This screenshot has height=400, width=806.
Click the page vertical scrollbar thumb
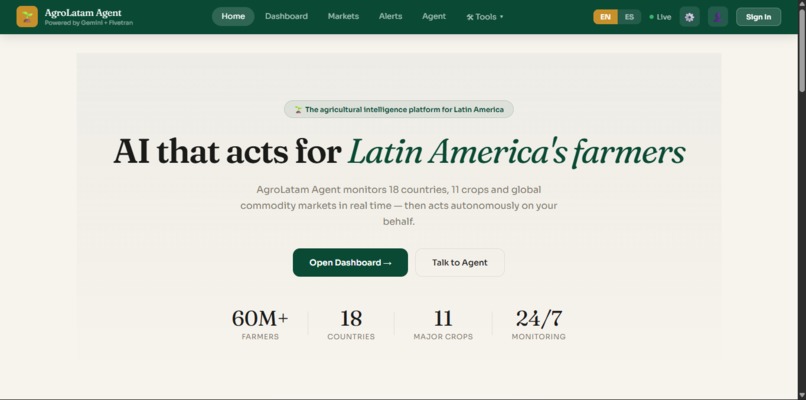point(802,51)
